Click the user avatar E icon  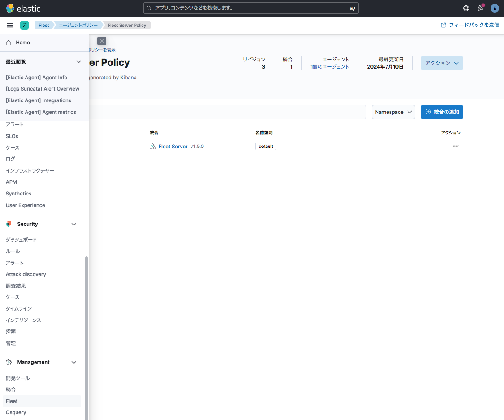point(495,8)
